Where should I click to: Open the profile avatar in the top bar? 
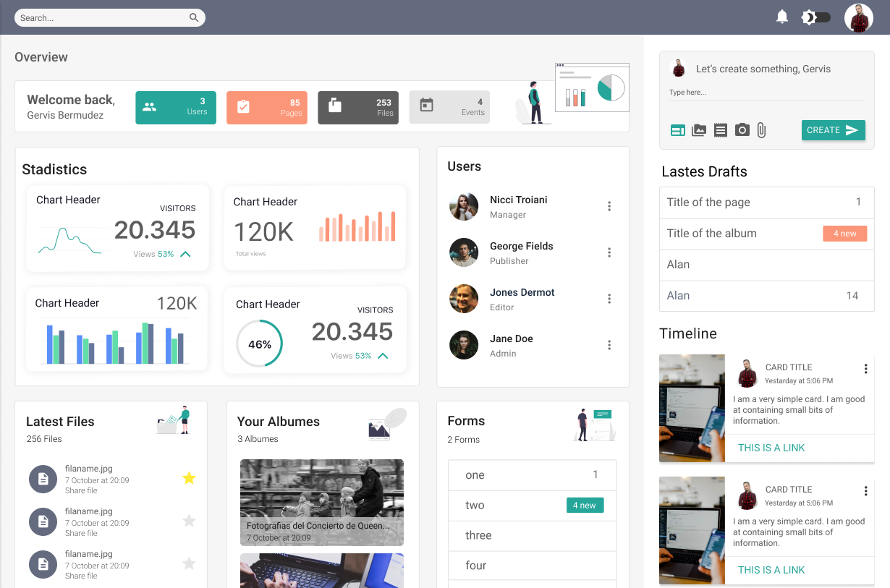click(x=859, y=18)
